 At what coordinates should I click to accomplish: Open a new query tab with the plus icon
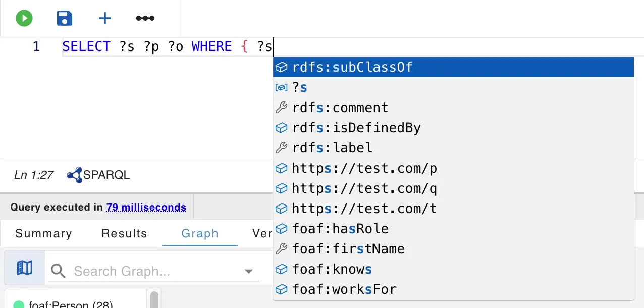(x=104, y=18)
